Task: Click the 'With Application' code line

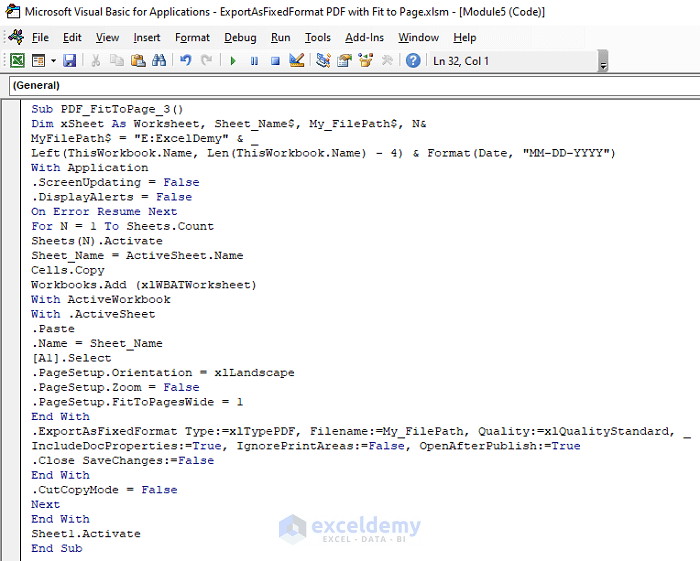Action: (89, 168)
